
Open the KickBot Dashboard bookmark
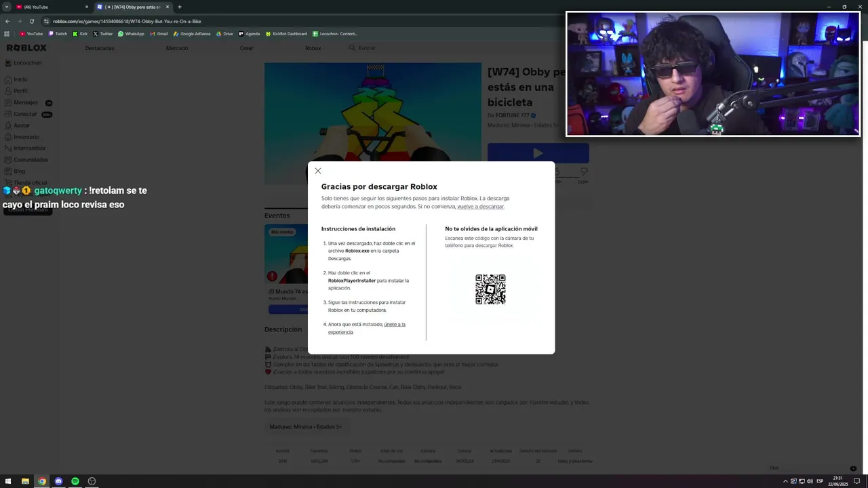click(x=286, y=34)
